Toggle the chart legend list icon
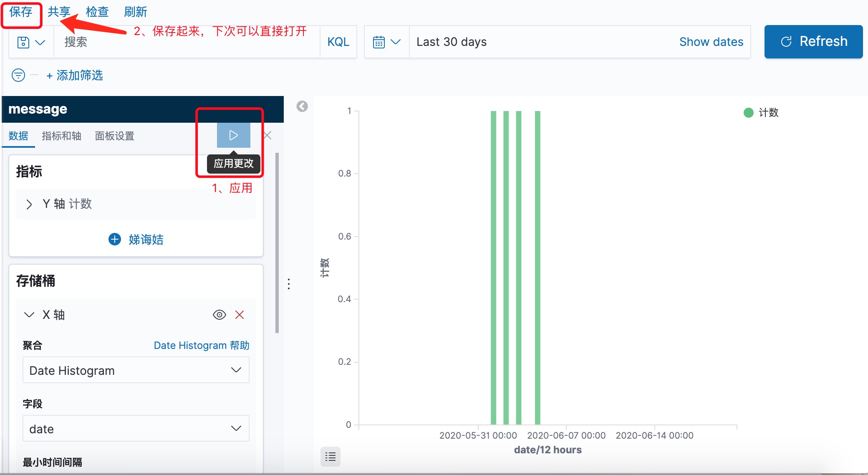This screenshot has height=475, width=868. pyautogui.click(x=331, y=457)
